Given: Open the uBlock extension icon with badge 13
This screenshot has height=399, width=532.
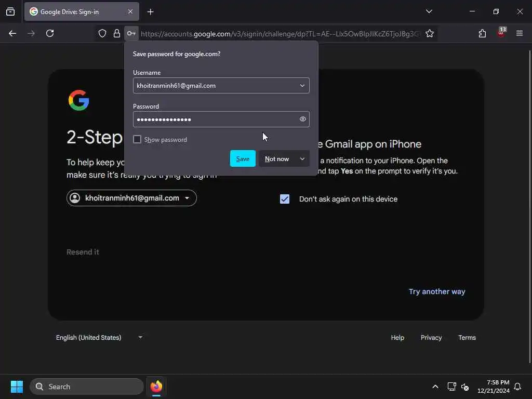Looking at the screenshot, I should point(501,33).
